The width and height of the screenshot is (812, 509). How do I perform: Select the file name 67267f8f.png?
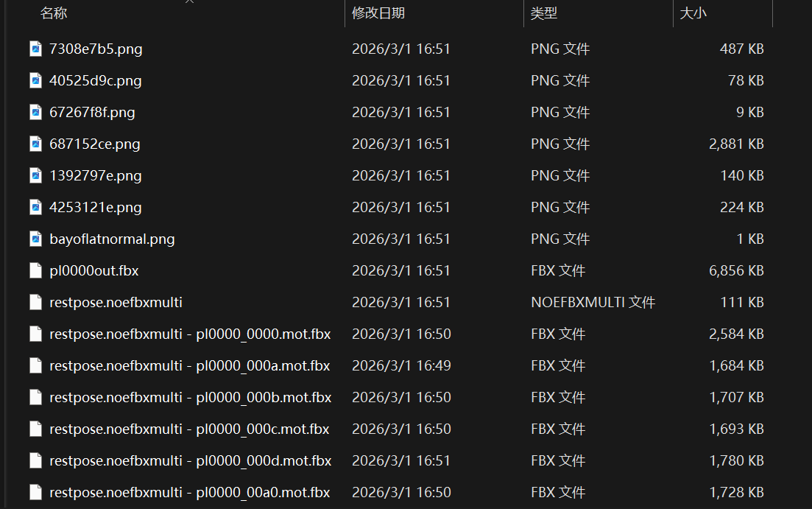(92, 113)
